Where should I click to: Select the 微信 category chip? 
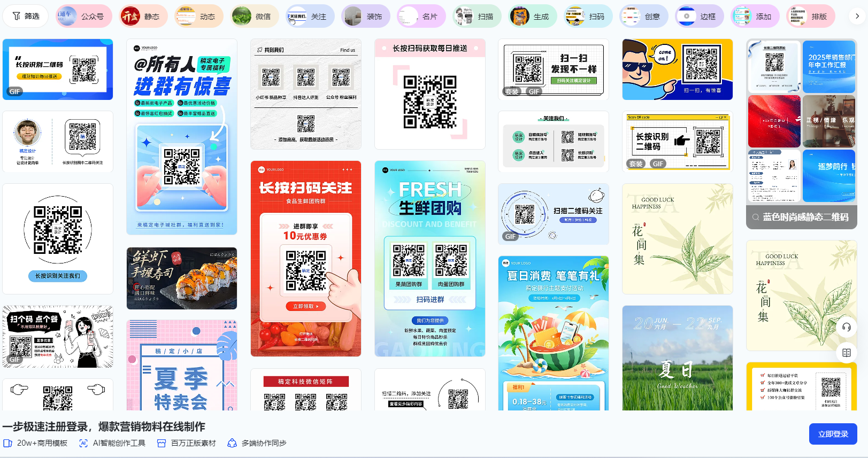point(254,16)
